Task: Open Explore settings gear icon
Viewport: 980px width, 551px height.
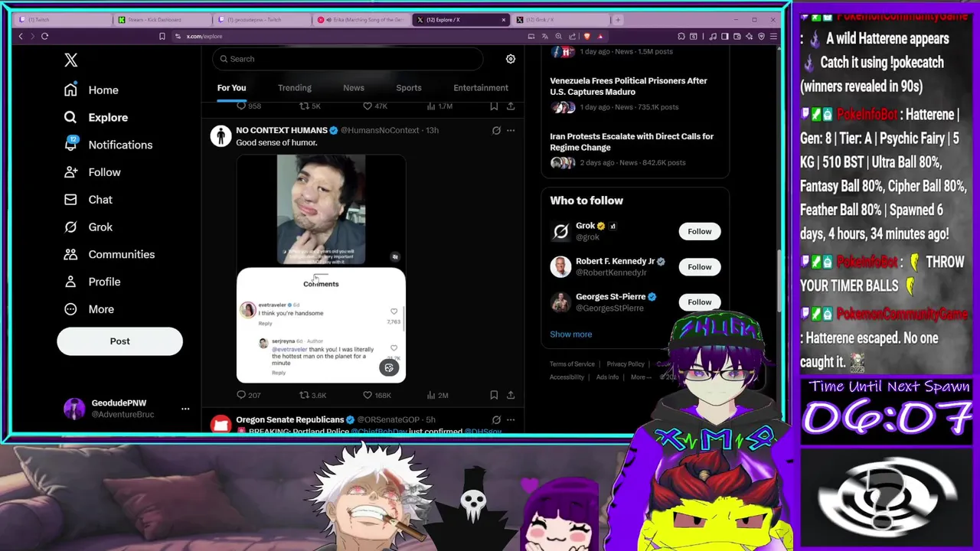Action: [511, 59]
